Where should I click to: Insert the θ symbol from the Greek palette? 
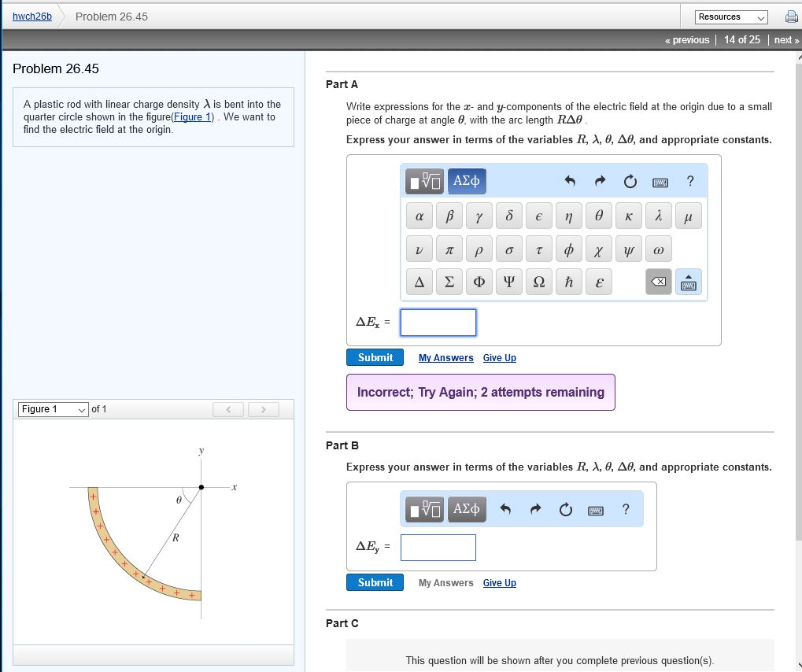(x=600, y=217)
